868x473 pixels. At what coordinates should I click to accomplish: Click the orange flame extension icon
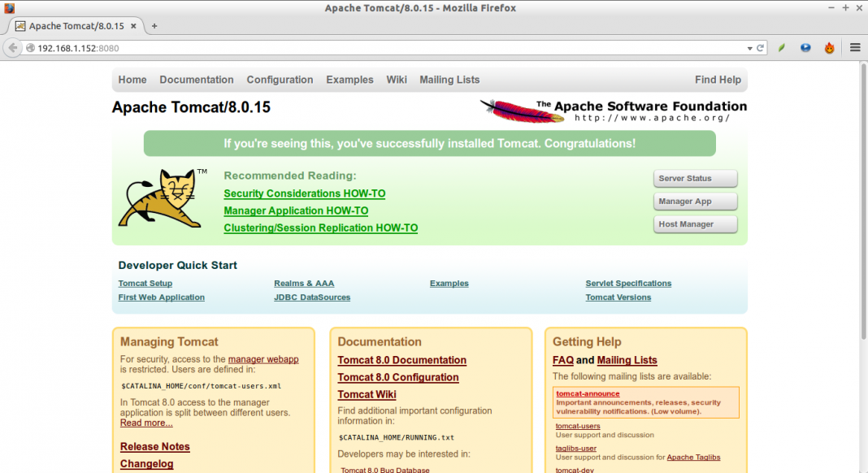829,48
